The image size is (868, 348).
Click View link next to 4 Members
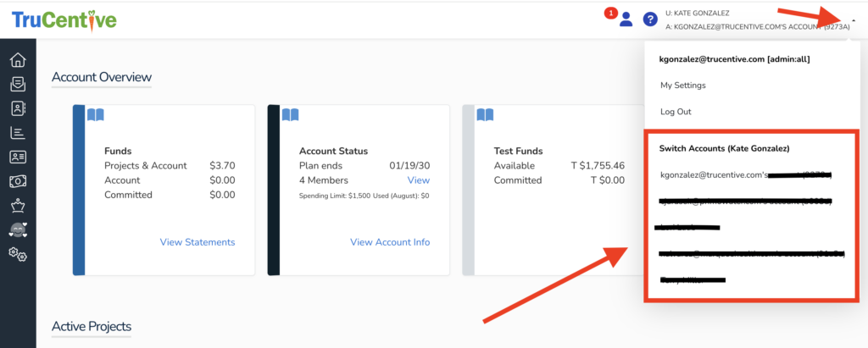pos(418,180)
